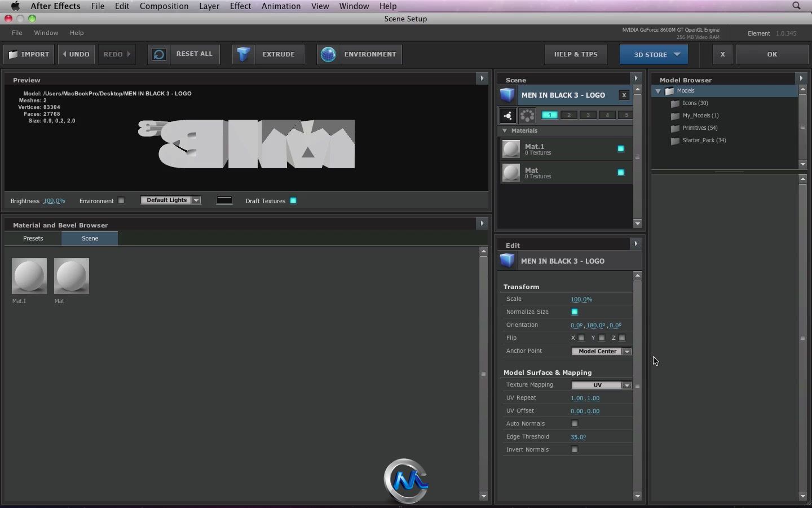Click the Starter_Pack folder icon

point(675,141)
